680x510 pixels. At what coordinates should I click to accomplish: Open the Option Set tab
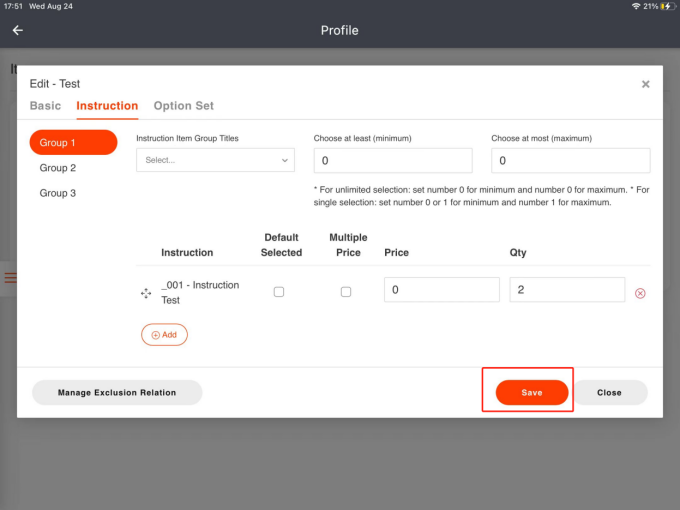pyautogui.click(x=183, y=106)
